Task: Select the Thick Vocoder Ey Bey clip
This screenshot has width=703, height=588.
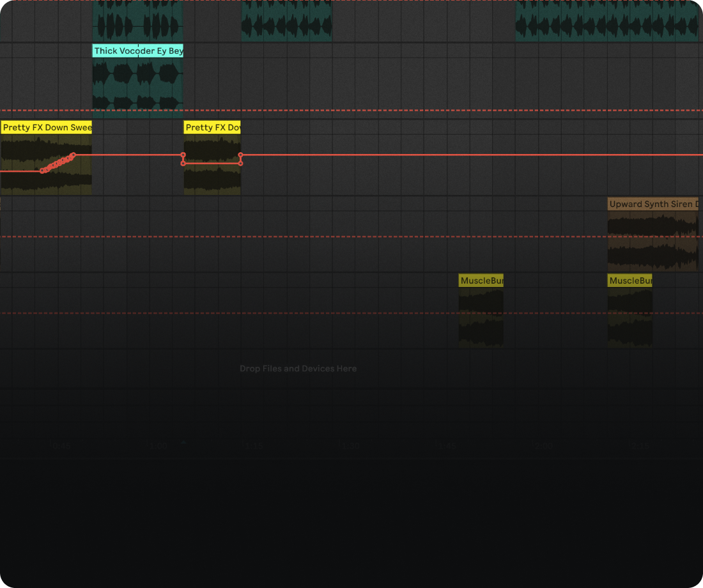Action: point(137,83)
